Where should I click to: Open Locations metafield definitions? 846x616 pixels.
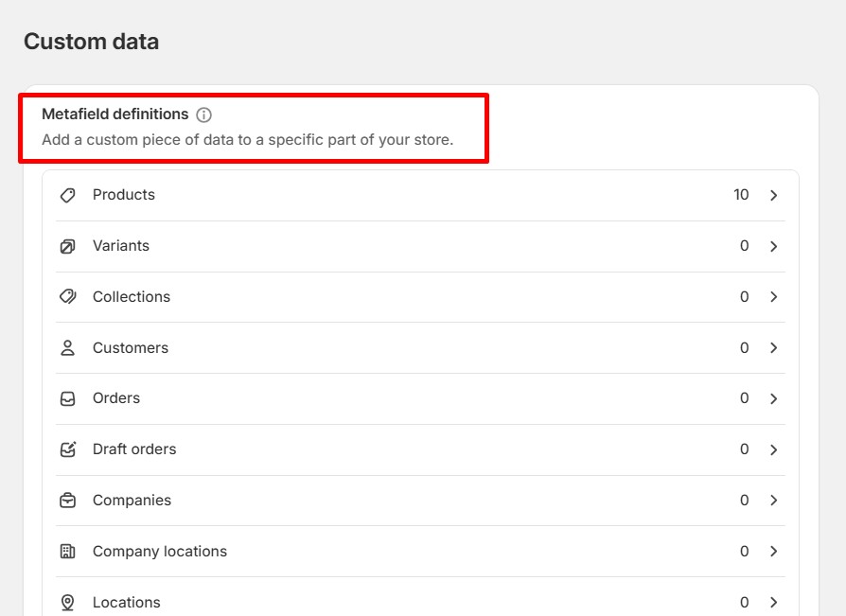(x=420, y=598)
